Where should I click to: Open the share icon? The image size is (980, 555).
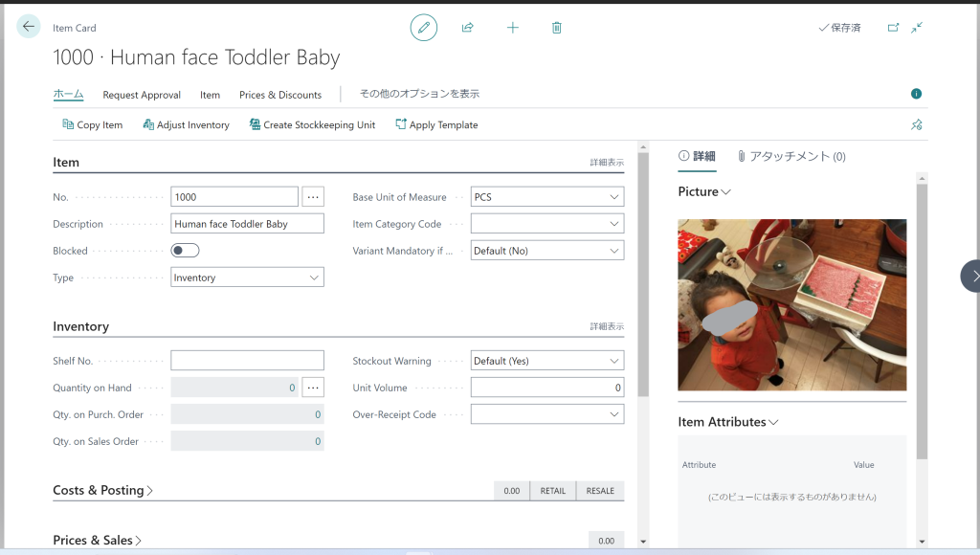click(467, 28)
